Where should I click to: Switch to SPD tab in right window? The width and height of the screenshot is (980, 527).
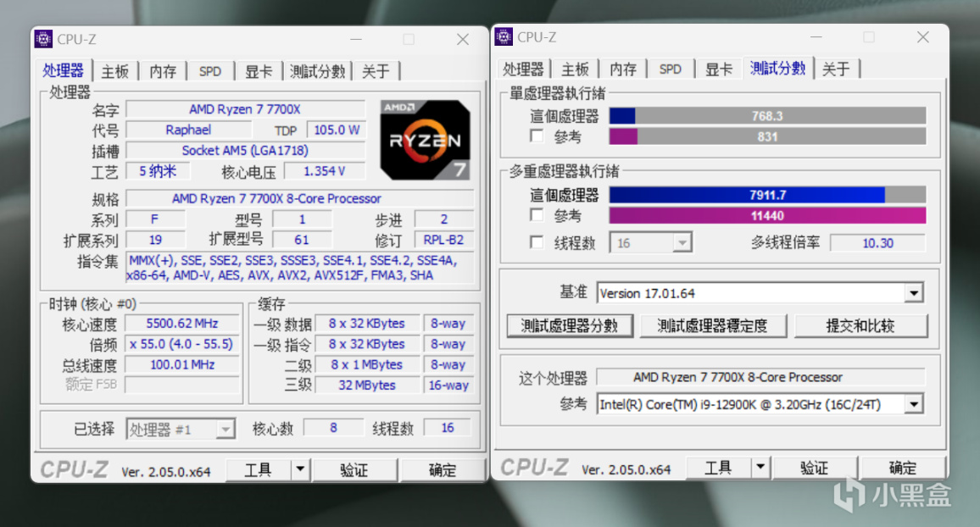point(670,69)
